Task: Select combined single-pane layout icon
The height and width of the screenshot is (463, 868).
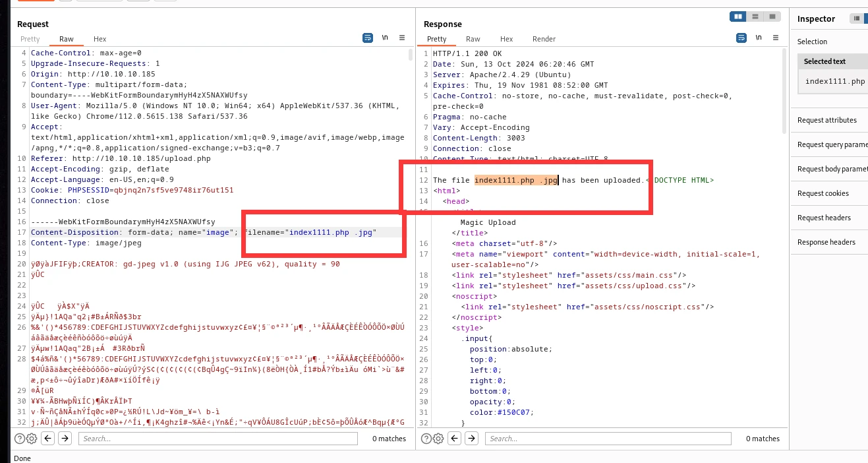Action: (x=772, y=16)
